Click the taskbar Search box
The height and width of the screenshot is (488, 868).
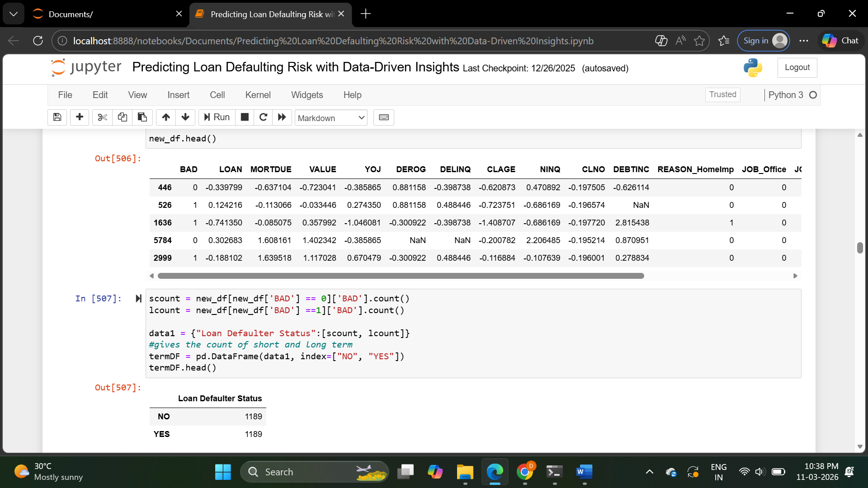coord(315,472)
